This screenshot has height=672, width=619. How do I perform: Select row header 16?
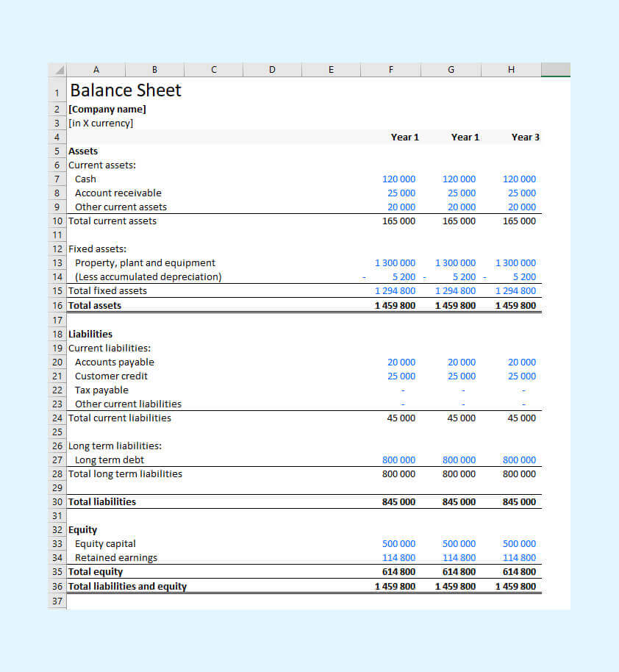(57, 305)
